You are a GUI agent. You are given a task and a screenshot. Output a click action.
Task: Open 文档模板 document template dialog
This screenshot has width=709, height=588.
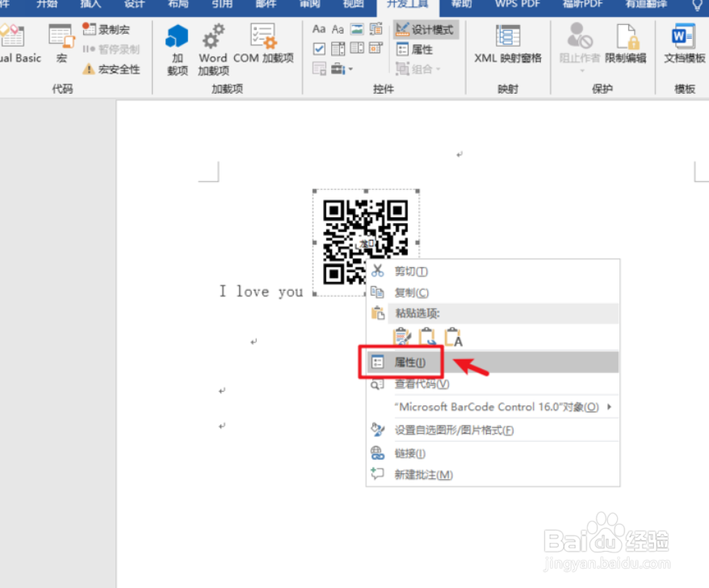pos(684,44)
